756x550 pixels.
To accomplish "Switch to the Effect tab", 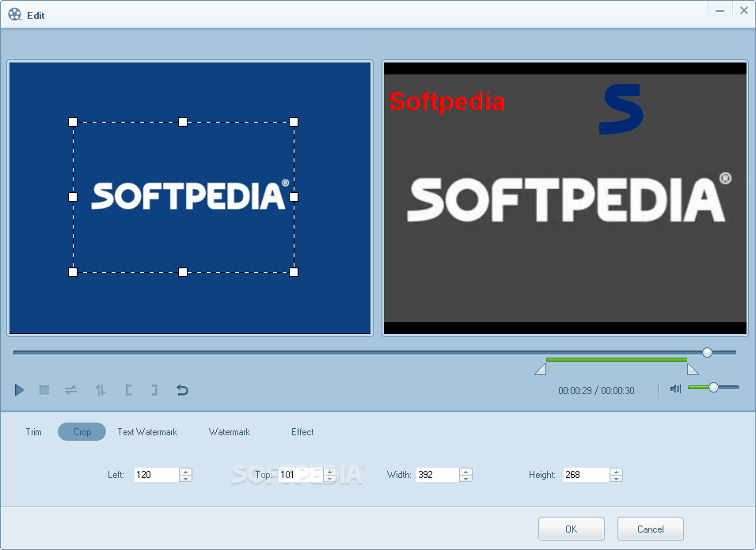I will tap(302, 432).
